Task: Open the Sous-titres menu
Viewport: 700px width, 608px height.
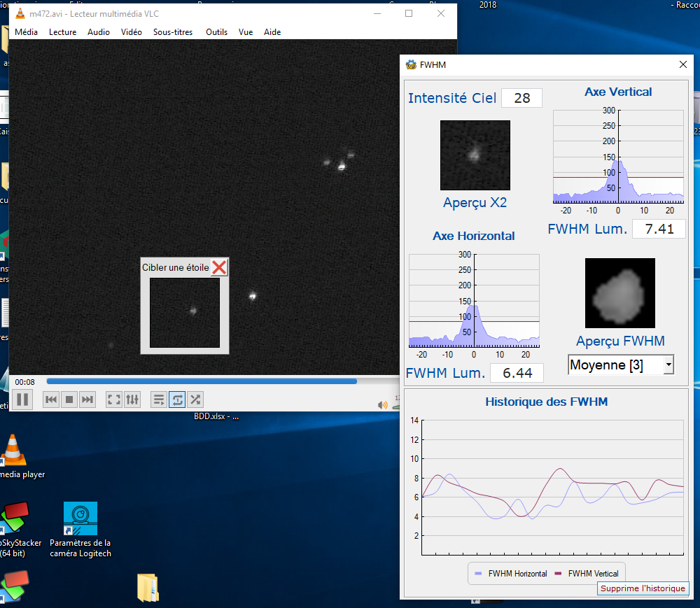Action: 173,32
